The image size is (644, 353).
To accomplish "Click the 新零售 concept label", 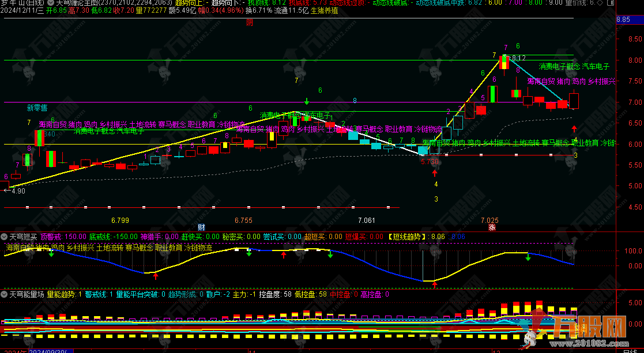I will (x=37, y=108).
